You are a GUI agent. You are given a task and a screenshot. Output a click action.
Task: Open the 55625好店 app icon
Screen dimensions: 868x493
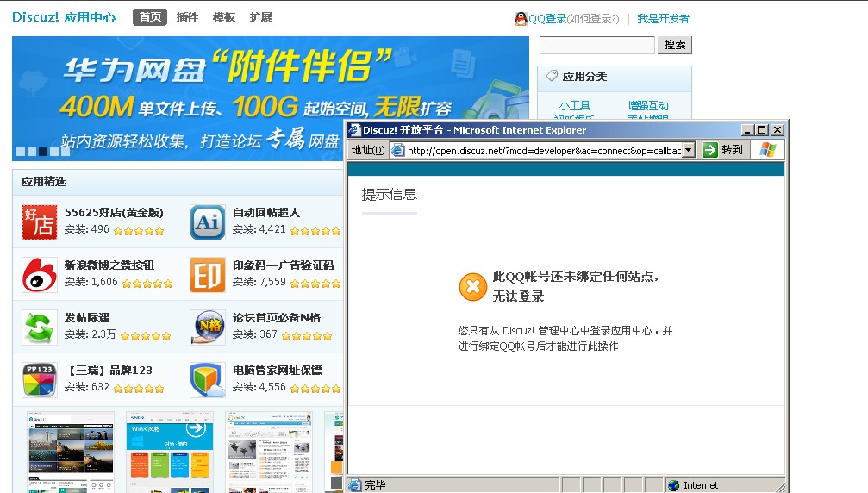pyautogui.click(x=40, y=222)
